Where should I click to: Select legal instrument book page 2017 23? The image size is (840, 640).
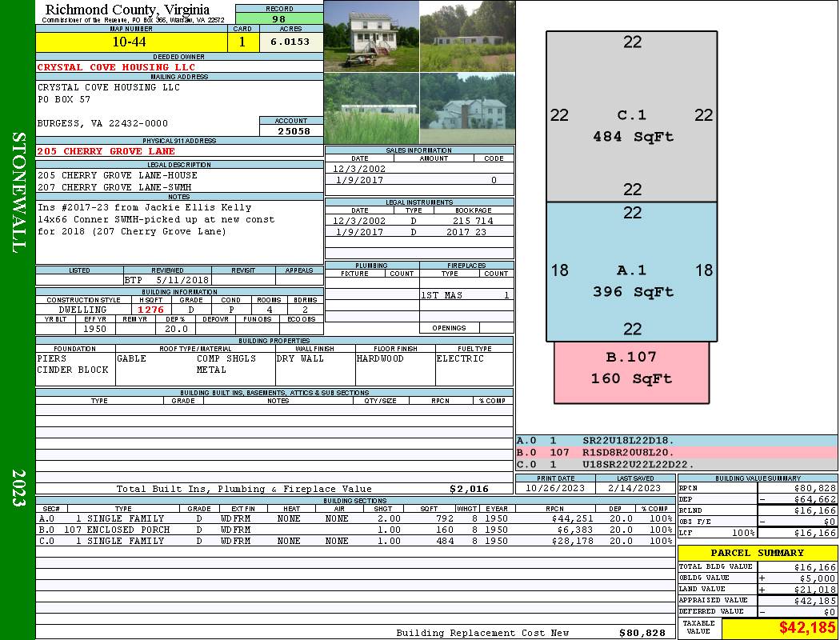tap(466, 232)
